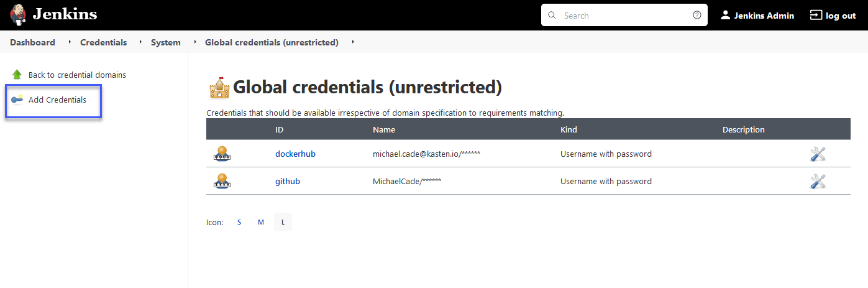Open the Jenkins Admin user profile

(757, 16)
